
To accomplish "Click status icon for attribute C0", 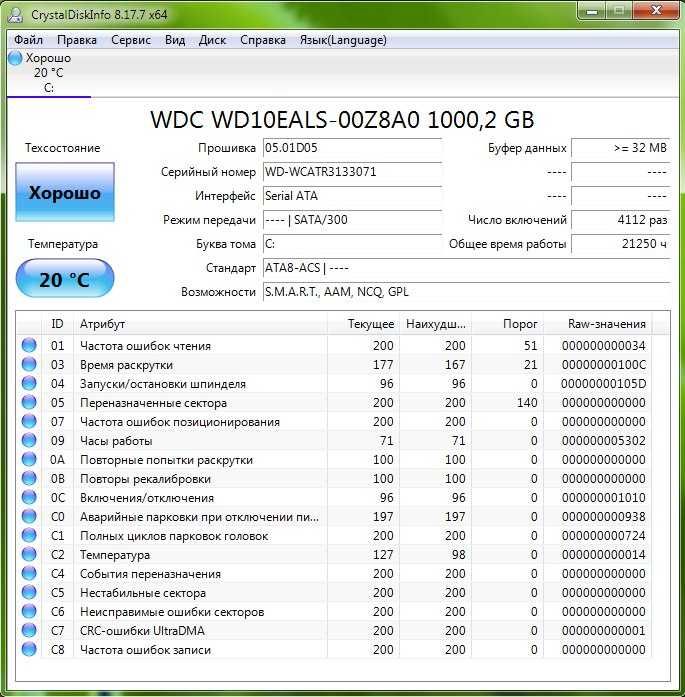I will coord(29,516).
